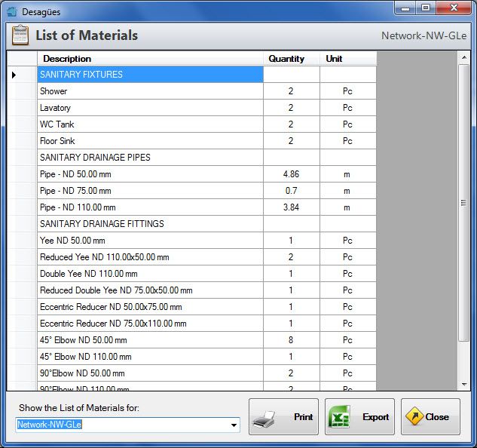
Task: Click the Desagües app icon in title bar
Action: tap(11, 11)
